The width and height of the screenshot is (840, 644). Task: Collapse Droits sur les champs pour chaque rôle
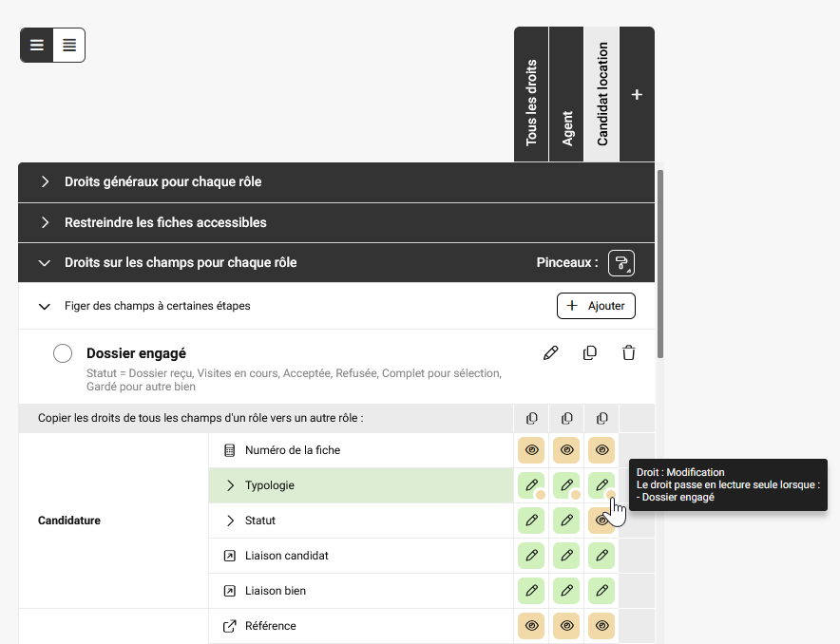[x=45, y=263]
